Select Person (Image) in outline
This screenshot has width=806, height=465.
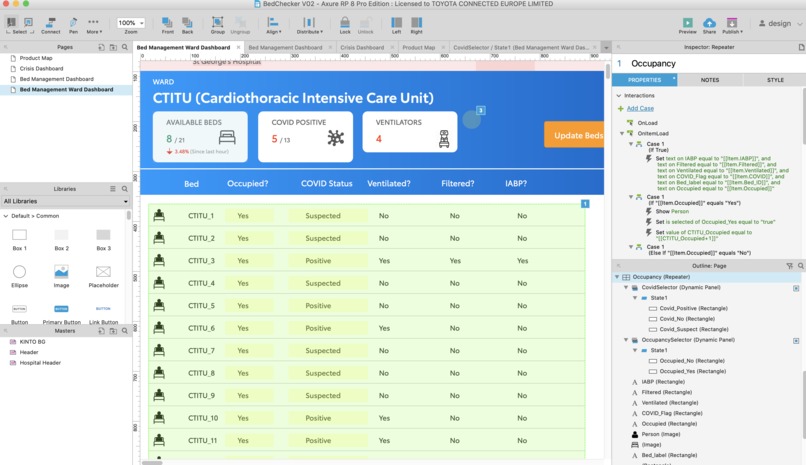coord(660,434)
